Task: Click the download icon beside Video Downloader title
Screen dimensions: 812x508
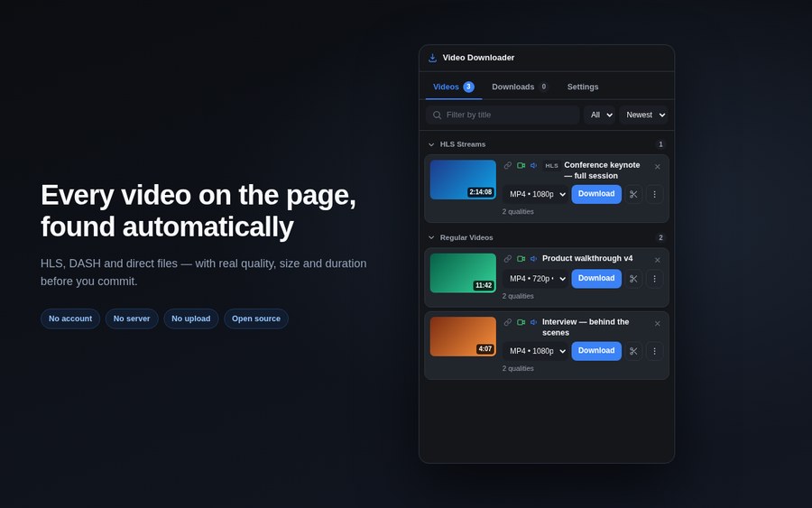Action: pos(432,58)
